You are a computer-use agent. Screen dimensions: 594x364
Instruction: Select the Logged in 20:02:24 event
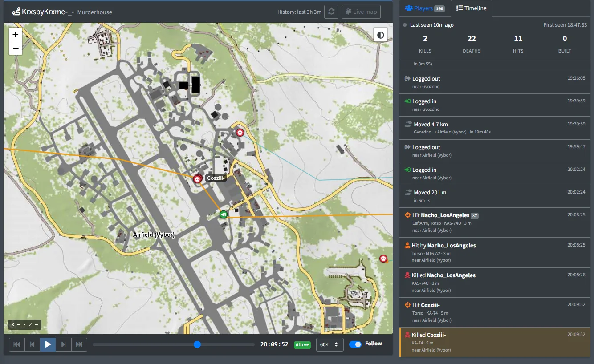(495, 174)
